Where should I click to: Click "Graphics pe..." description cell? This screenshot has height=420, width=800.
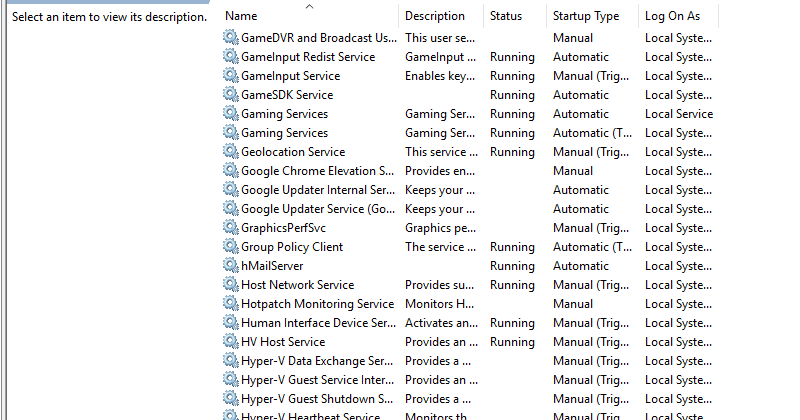click(x=440, y=228)
